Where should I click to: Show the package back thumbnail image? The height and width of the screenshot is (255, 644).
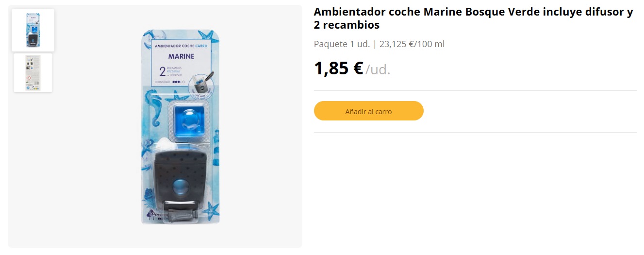coord(33,73)
